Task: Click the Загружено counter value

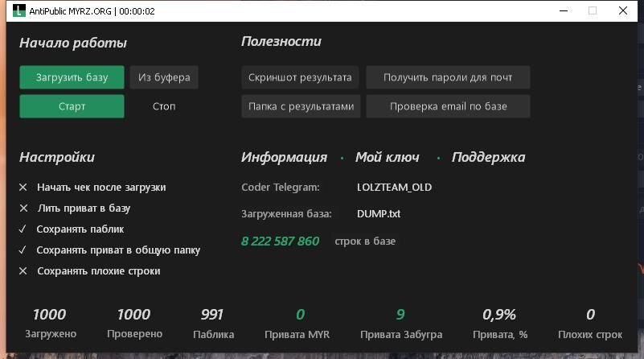Action: click(50, 315)
